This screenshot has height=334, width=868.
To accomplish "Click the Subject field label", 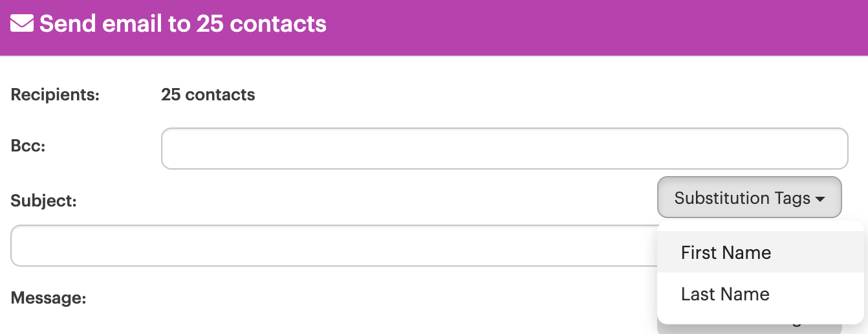I will coord(44,201).
